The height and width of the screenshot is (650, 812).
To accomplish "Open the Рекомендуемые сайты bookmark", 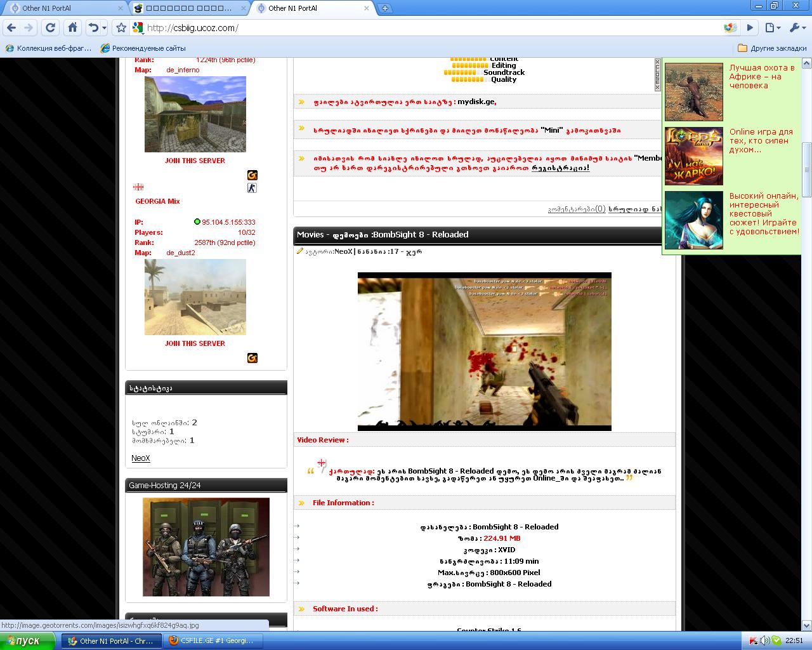I will coord(143,48).
